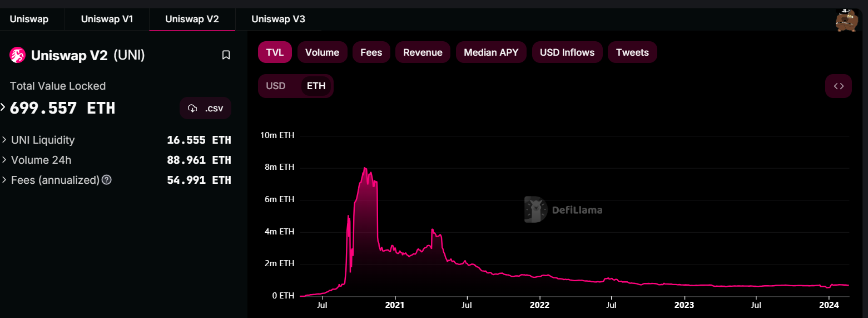Open the user avatar in the top corner
The height and width of the screenshot is (318, 868).
pyautogui.click(x=847, y=21)
